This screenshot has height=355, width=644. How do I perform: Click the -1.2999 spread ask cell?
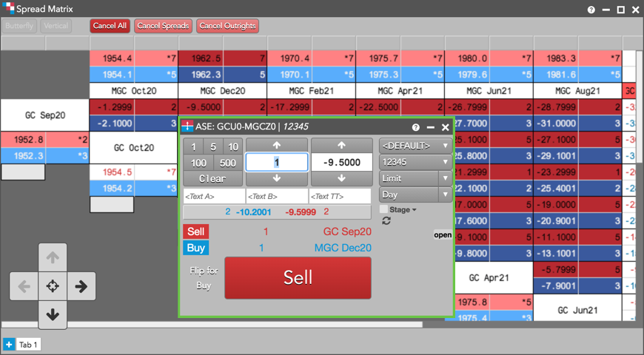click(x=112, y=107)
